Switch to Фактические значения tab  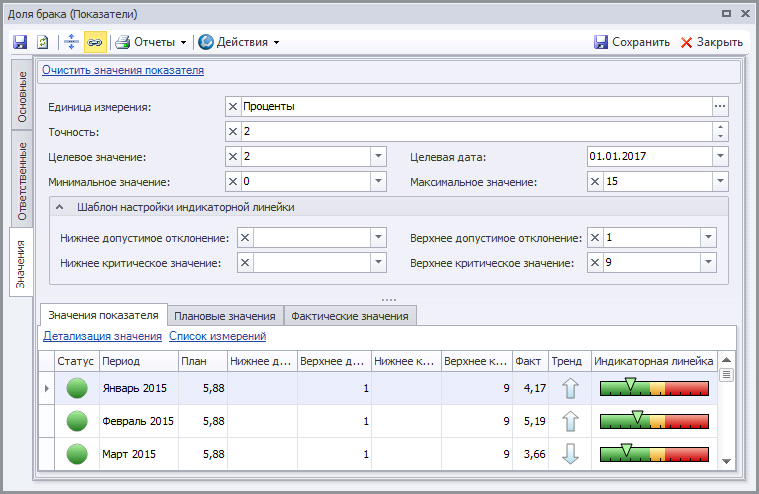pyautogui.click(x=350, y=316)
